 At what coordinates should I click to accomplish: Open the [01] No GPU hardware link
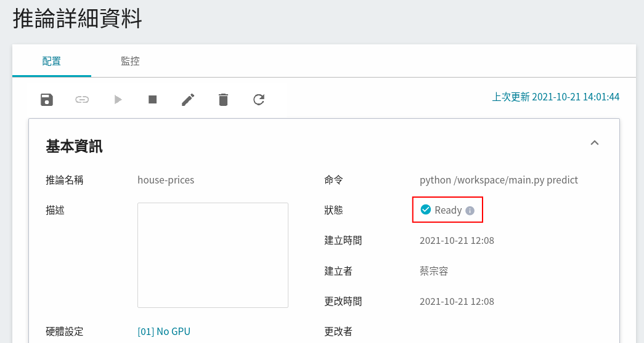point(164,331)
